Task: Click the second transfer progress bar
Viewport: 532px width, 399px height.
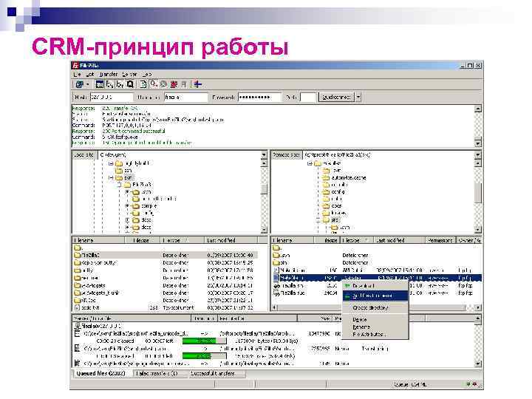Action: point(204,356)
